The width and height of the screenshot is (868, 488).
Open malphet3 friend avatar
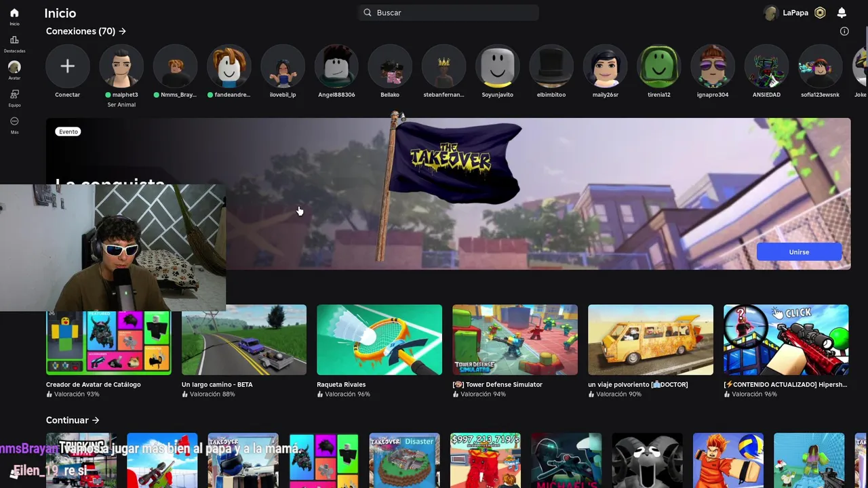click(121, 66)
